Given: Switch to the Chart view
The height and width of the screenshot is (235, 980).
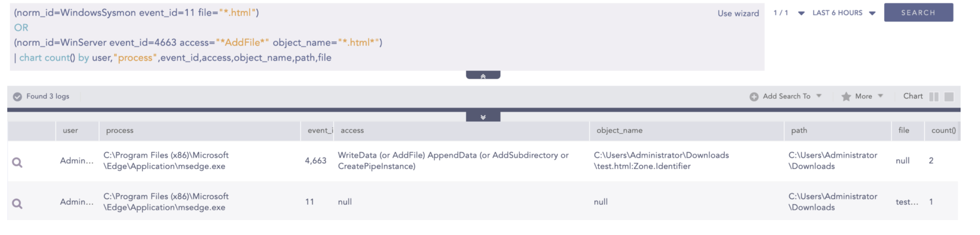Looking at the screenshot, I should coord(913,96).
